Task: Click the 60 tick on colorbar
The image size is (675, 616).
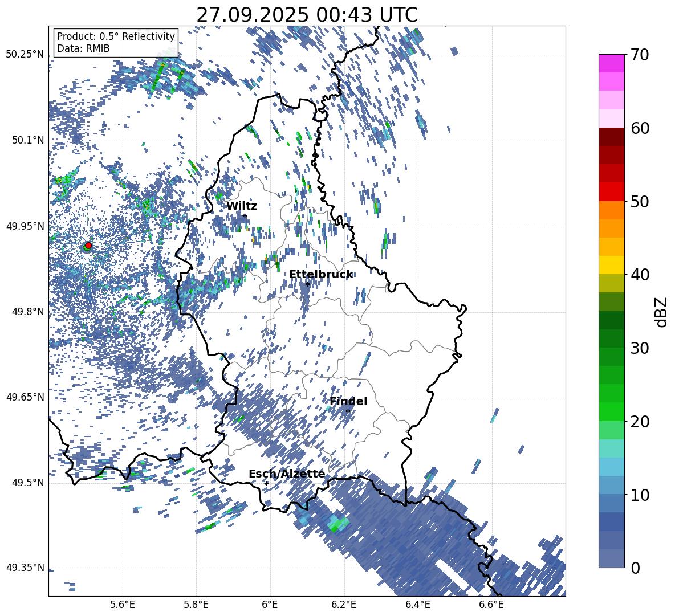Action: point(640,128)
